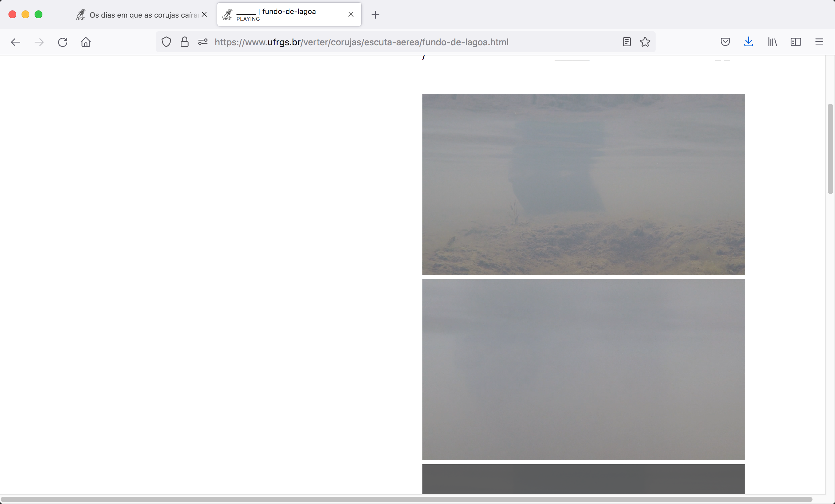This screenshot has height=504, width=835.
Task: Open site permissions icon in address bar
Action: point(203,42)
